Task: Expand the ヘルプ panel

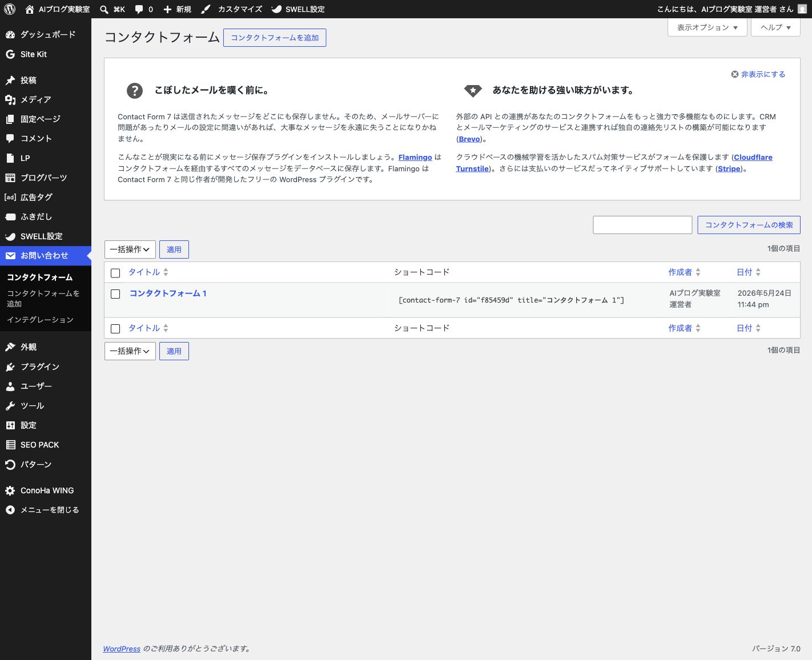Action: pyautogui.click(x=776, y=27)
